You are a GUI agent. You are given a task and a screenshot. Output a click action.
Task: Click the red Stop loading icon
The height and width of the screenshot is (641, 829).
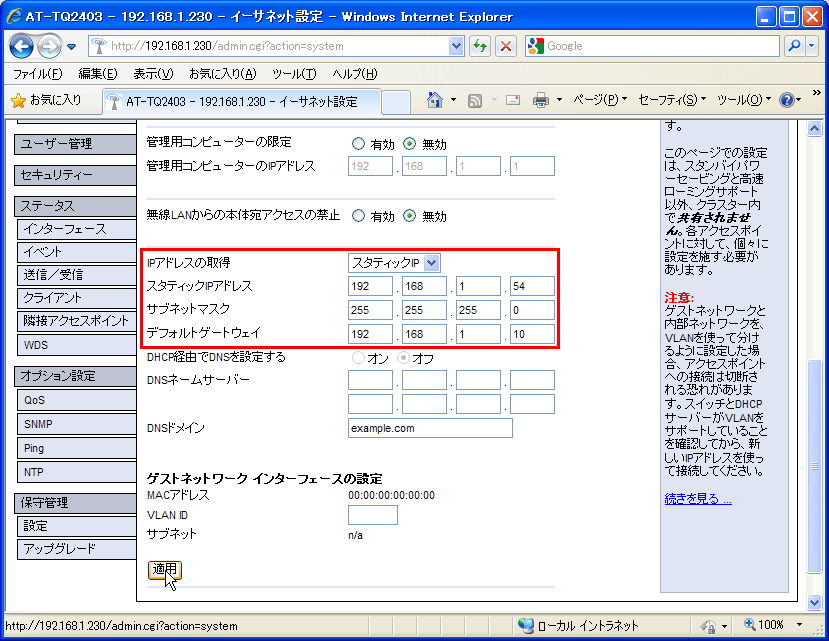pos(506,46)
